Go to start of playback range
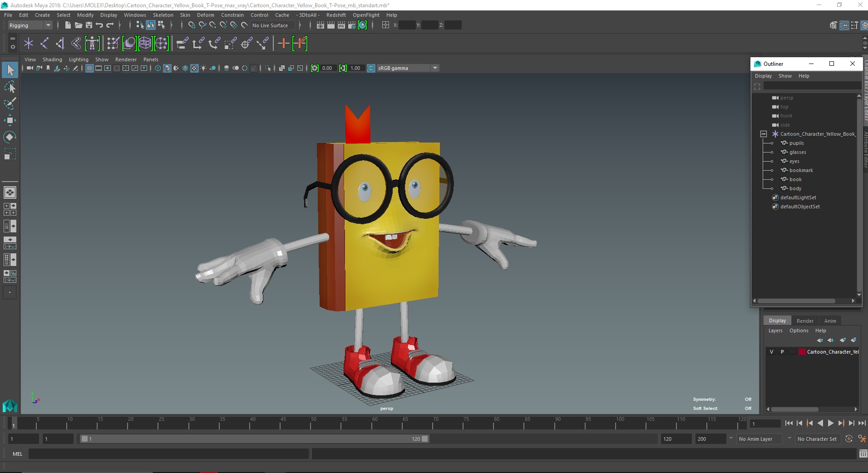This screenshot has width=868, height=473. coord(789,423)
